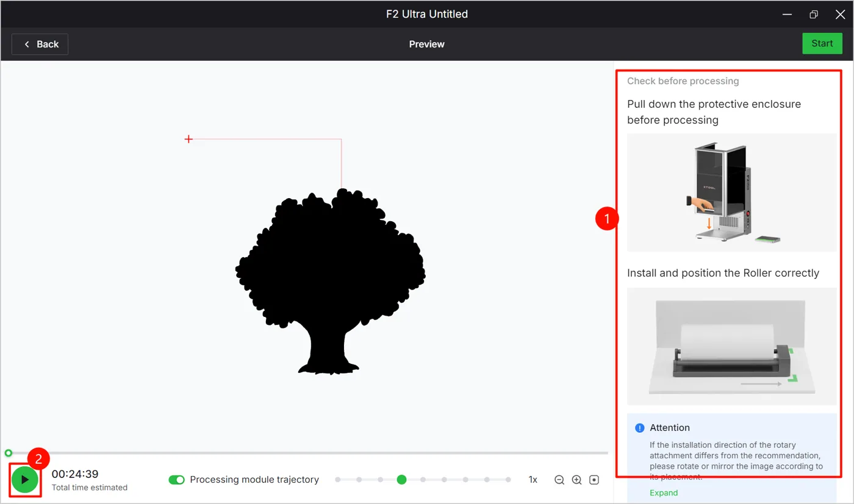The image size is (854, 504).
Task: Click the protective enclosure illustration
Action: [x=732, y=193]
